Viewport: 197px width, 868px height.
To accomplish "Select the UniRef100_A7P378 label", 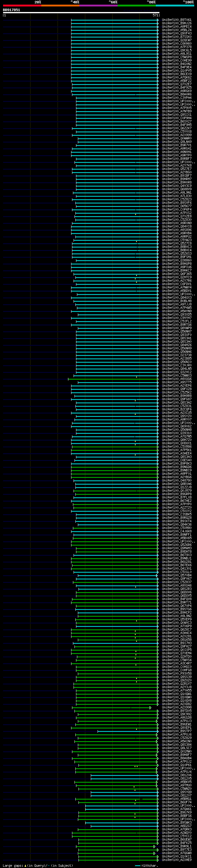I will [x=176, y=47].
